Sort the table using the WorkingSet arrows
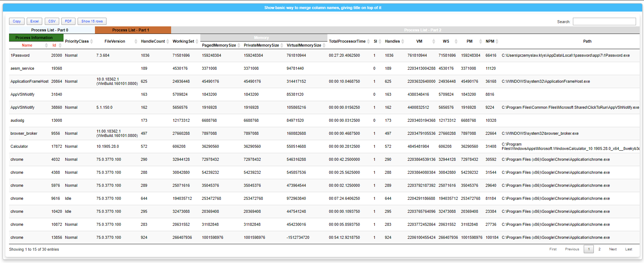 coord(197,42)
